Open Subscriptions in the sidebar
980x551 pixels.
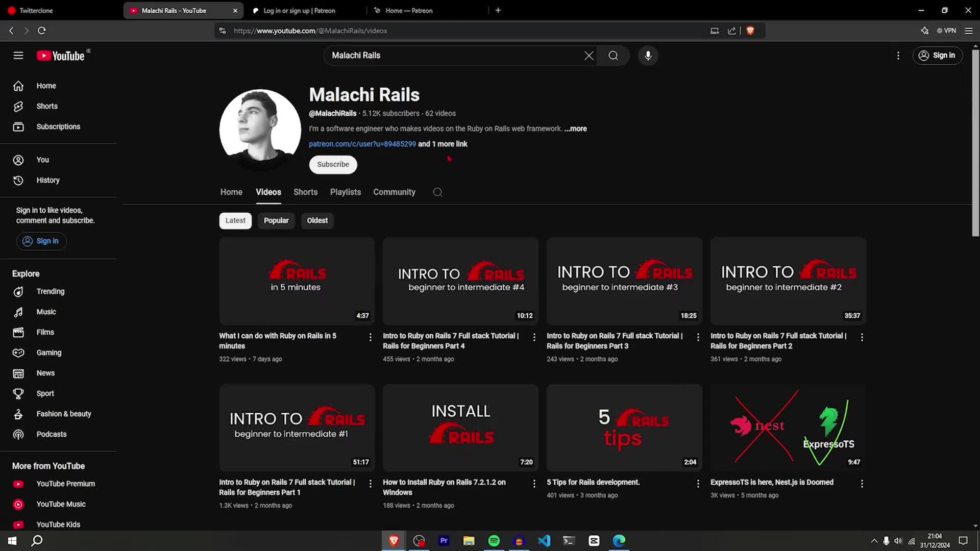[x=58, y=127]
